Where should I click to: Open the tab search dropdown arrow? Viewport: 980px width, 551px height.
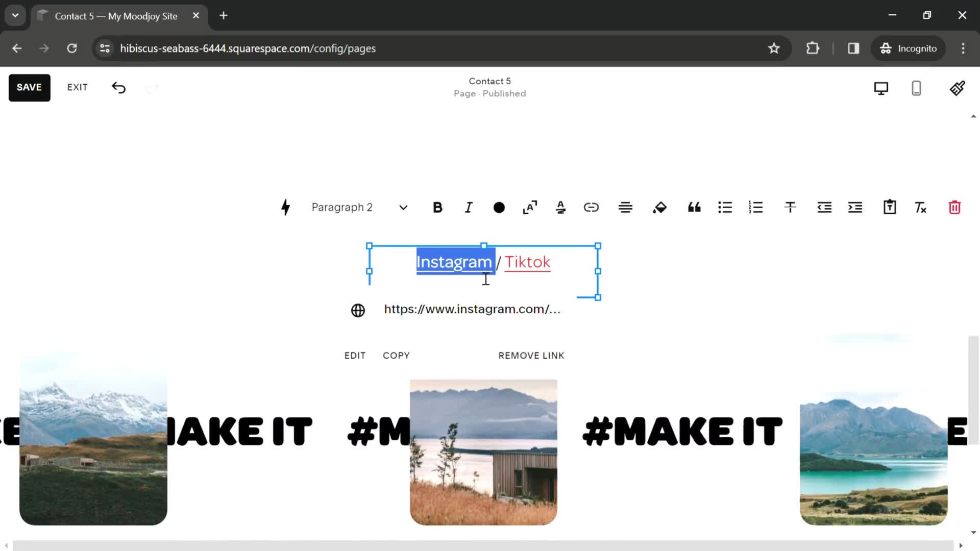coord(15,15)
